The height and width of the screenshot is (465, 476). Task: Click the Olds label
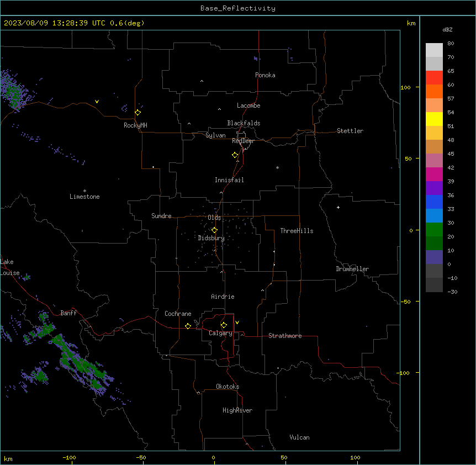click(214, 218)
